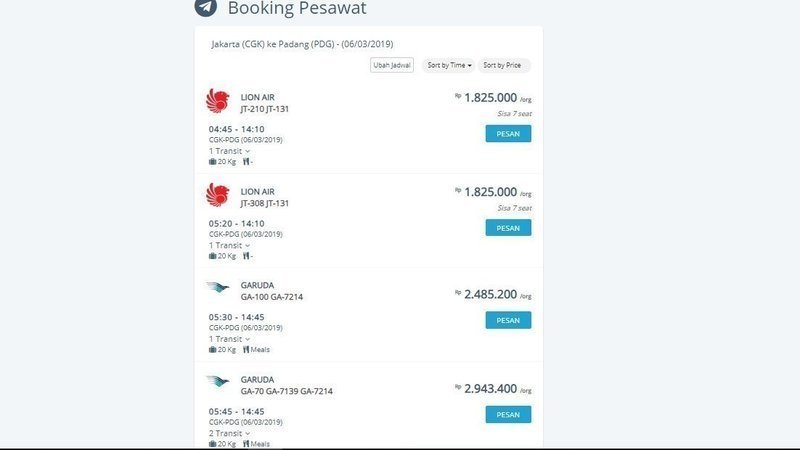Click the Lion Air logo for JT-308 flight
800x450 pixels.
tap(218, 195)
